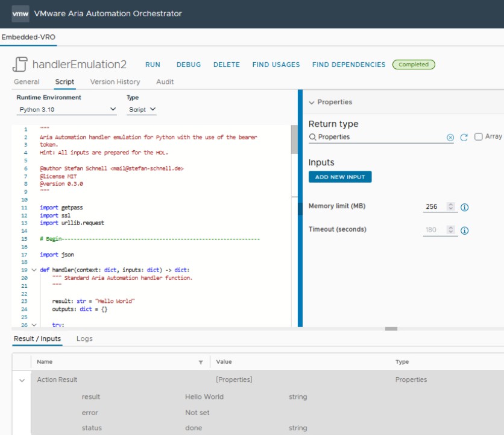
Task: Switch to the General tab
Action: (x=27, y=81)
